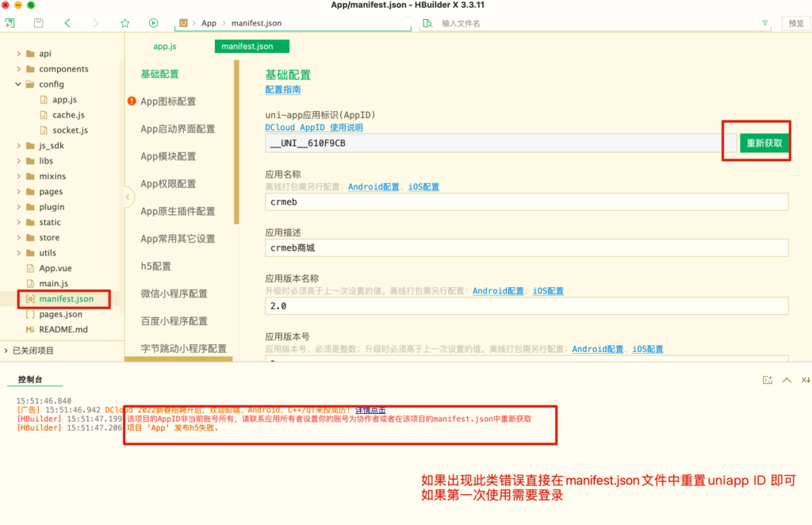Viewport: 812px width, 525px height.
Task: Click the 应用名称 field containing crmeb
Action: click(x=527, y=202)
